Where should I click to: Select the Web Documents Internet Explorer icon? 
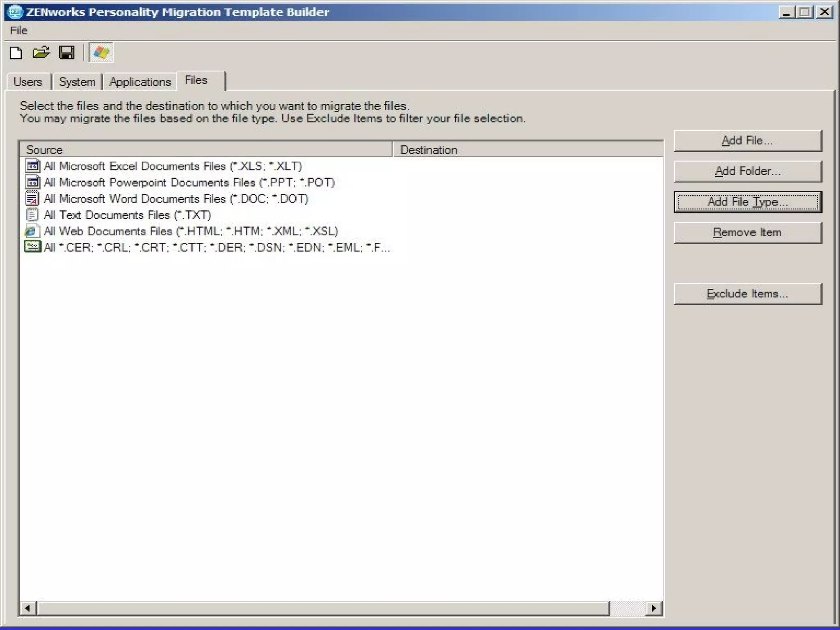[x=32, y=231]
